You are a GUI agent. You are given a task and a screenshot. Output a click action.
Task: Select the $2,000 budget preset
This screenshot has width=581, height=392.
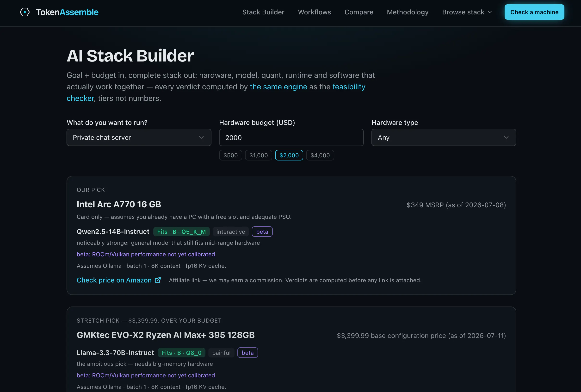(289, 155)
